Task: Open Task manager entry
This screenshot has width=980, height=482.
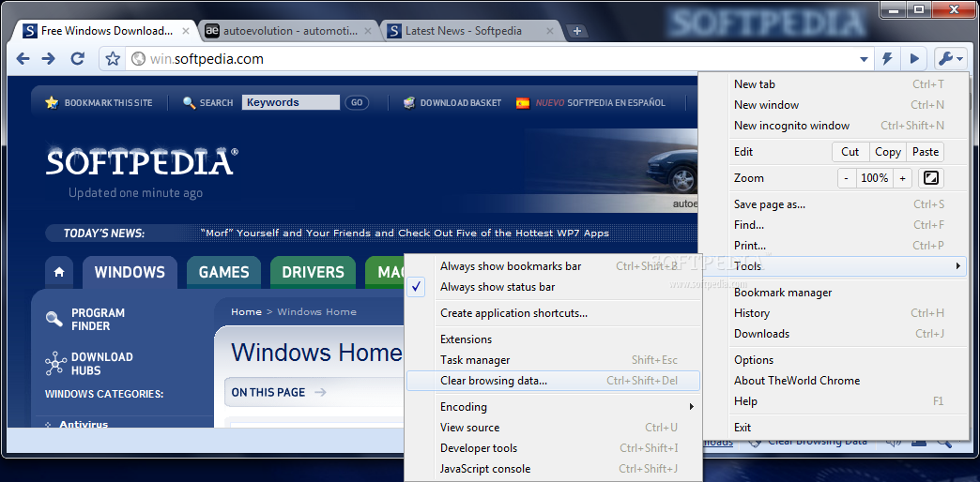Action: 553,360
